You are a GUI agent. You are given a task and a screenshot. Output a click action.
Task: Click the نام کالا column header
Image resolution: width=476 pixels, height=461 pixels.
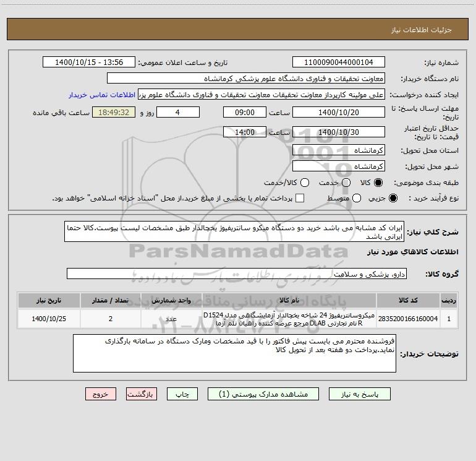click(x=289, y=300)
